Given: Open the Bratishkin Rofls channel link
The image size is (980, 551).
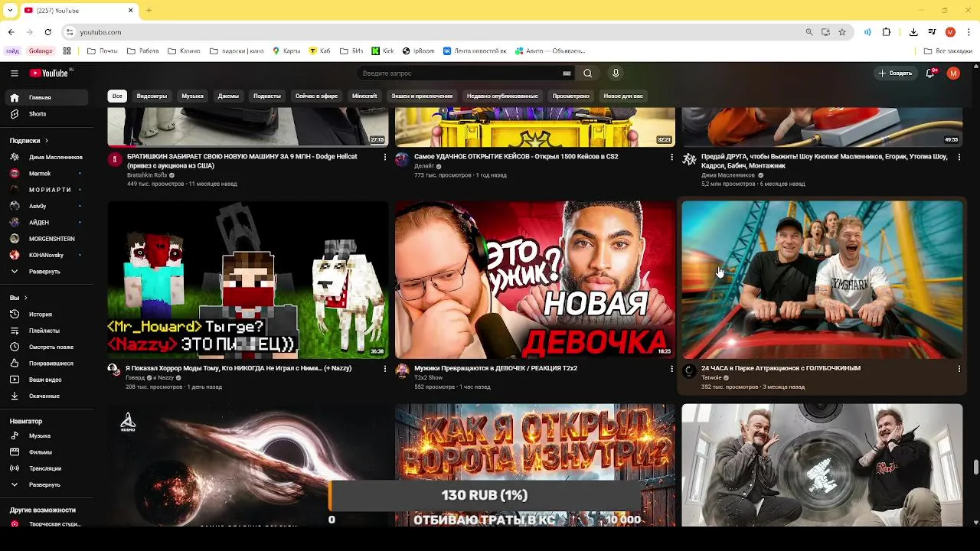Looking at the screenshot, I should 147,175.
